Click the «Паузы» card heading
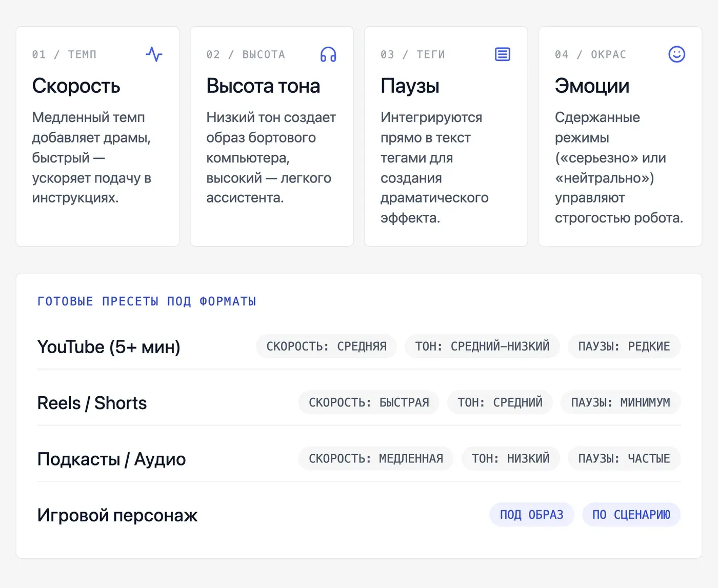The width and height of the screenshot is (718, 588). (410, 86)
